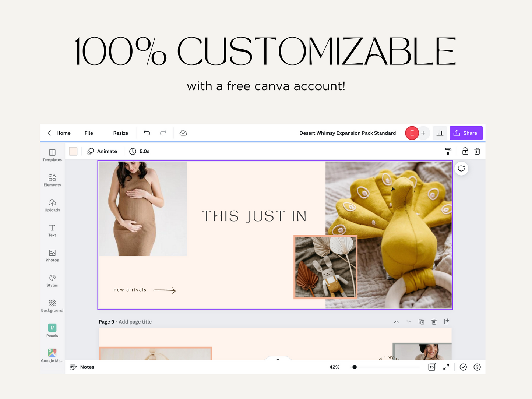
Task: Open the Background side panel
Action: 52,306
